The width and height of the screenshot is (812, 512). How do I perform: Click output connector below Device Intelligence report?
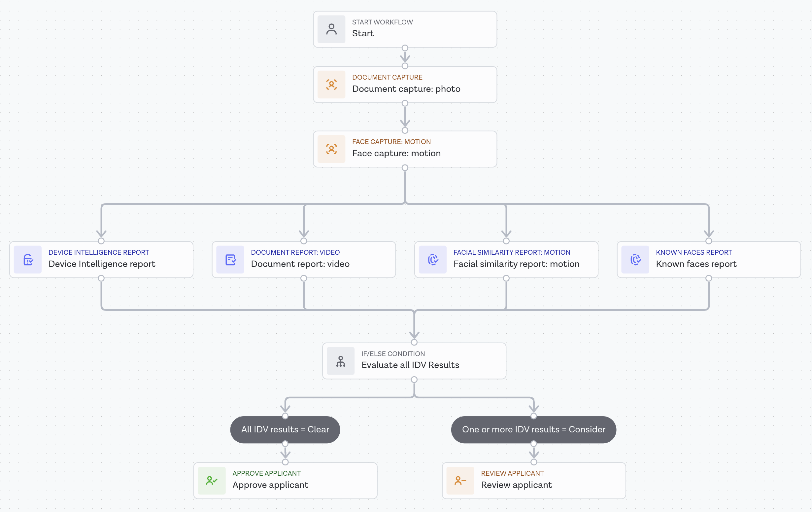point(101,278)
